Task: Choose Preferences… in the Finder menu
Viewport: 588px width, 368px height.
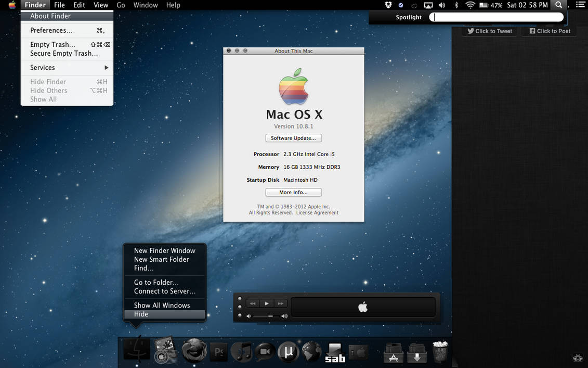Action: coord(67,30)
